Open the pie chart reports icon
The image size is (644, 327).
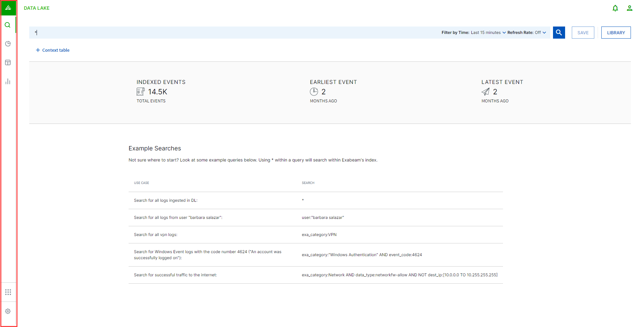8,44
